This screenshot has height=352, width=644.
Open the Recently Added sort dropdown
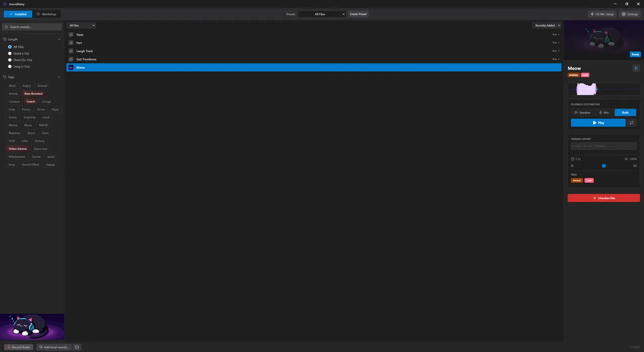pos(547,25)
